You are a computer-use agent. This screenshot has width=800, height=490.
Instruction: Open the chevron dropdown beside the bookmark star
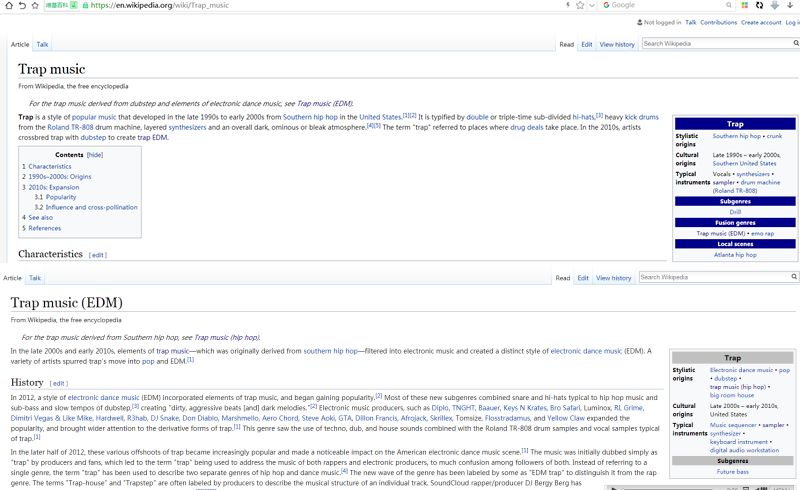(592, 5)
